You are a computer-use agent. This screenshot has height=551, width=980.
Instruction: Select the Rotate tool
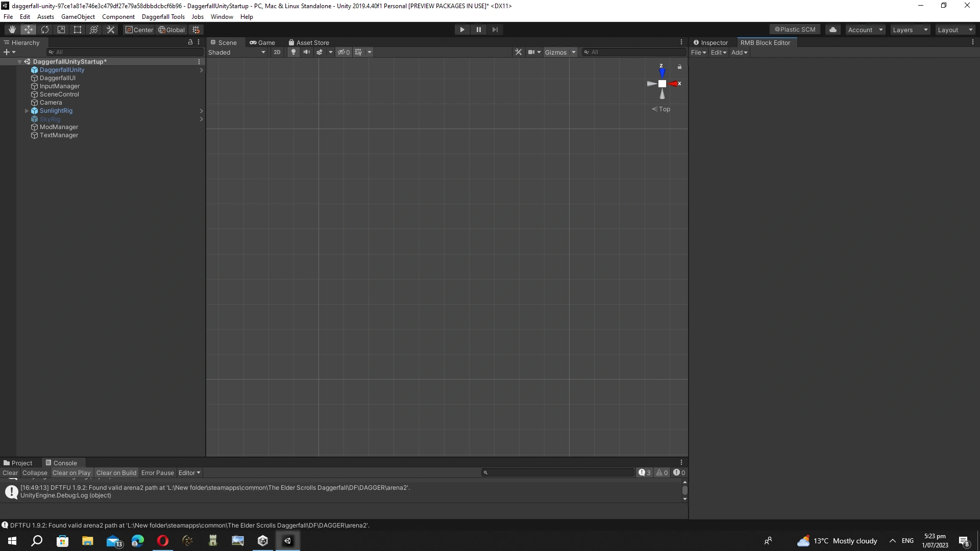coord(45,30)
